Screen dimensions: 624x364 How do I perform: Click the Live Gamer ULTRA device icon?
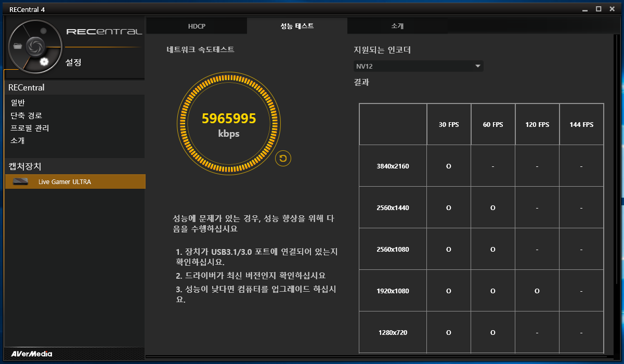coord(20,181)
